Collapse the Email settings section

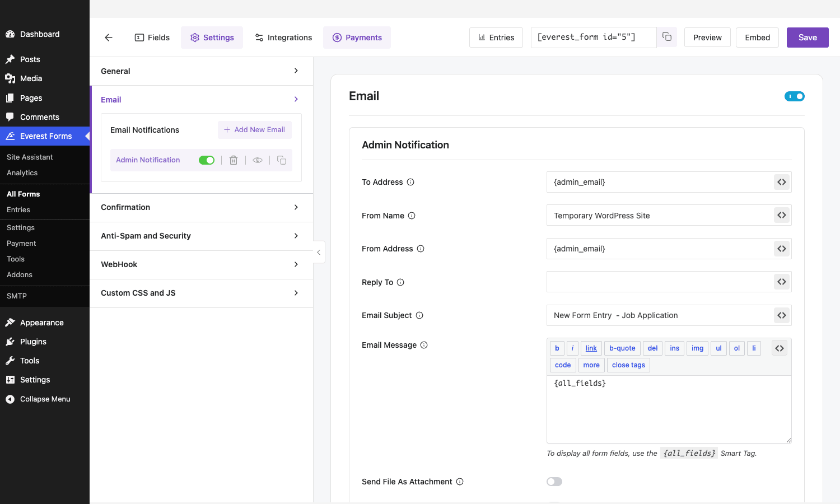click(202, 100)
